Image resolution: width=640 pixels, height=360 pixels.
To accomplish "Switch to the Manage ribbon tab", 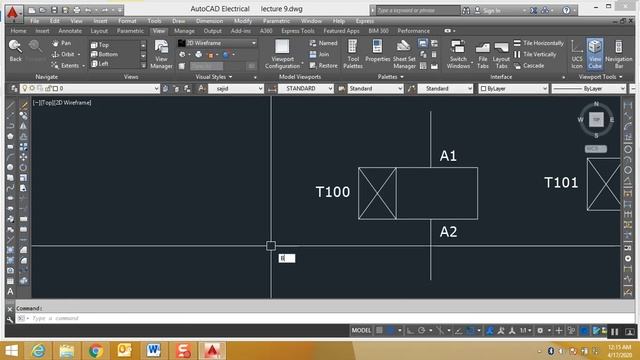I will [184, 31].
